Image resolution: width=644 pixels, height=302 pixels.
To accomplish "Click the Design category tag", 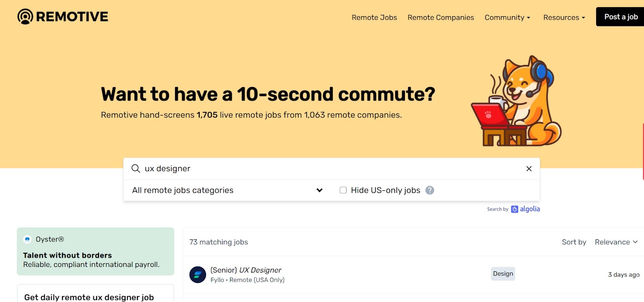I will click(x=503, y=274).
